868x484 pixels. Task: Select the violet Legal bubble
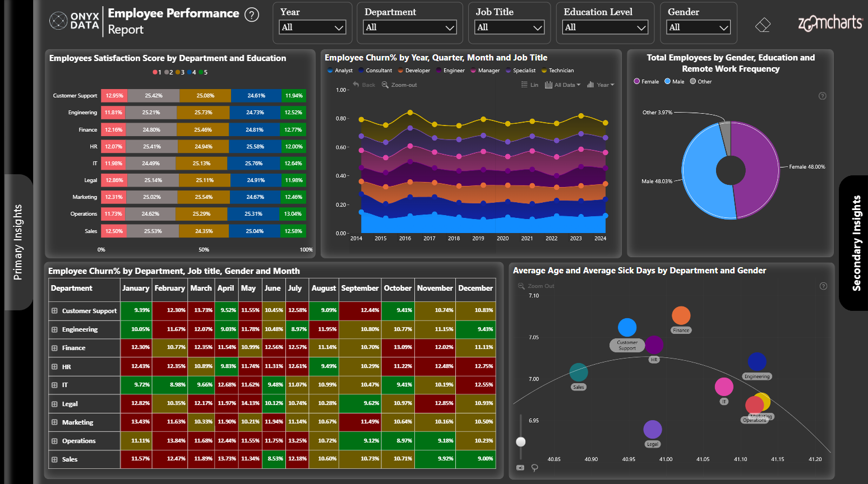click(653, 430)
